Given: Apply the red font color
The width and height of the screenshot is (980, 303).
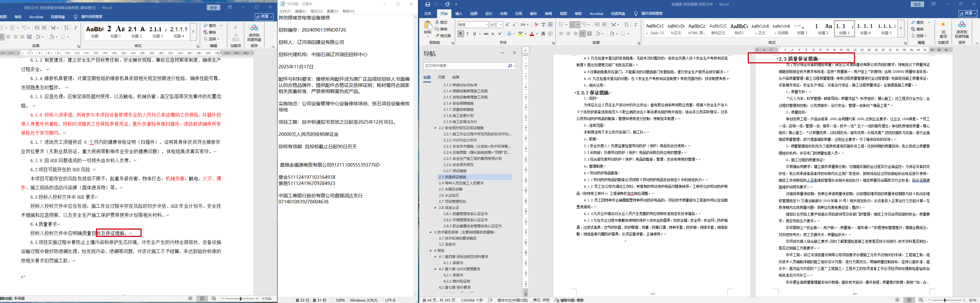Looking at the screenshot, I should (x=532, y=34).
